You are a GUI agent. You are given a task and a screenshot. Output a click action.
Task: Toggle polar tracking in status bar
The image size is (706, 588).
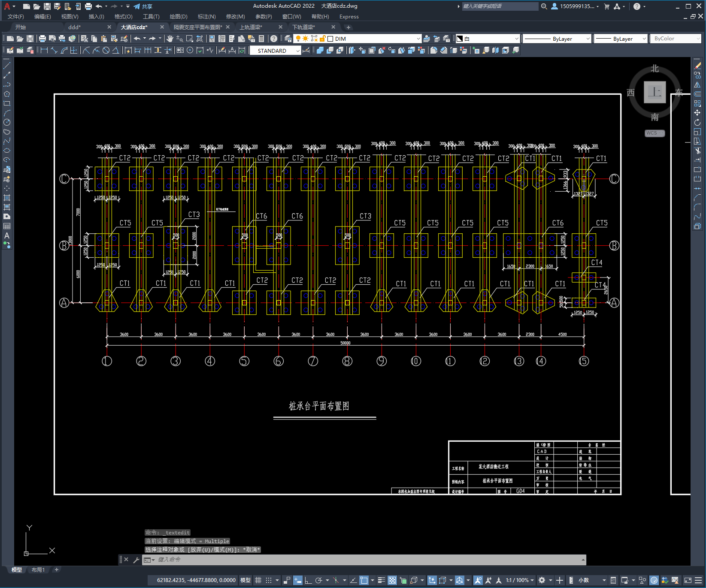318,580
